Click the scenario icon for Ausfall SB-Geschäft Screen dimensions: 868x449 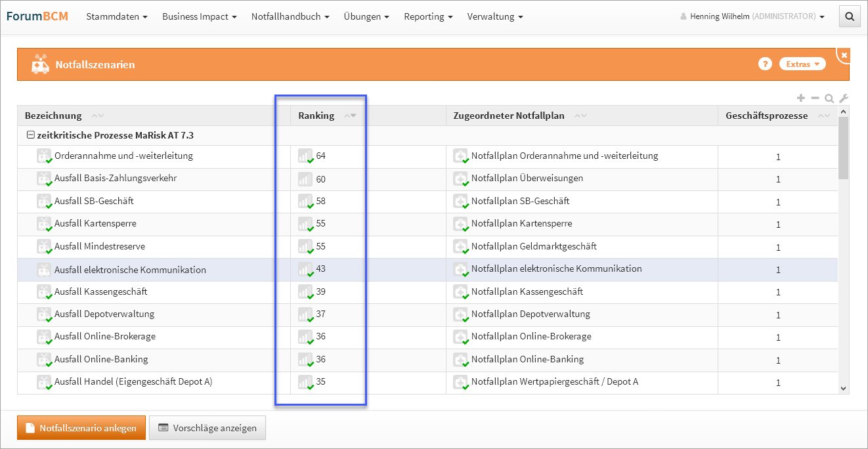(x=44, y=202)
